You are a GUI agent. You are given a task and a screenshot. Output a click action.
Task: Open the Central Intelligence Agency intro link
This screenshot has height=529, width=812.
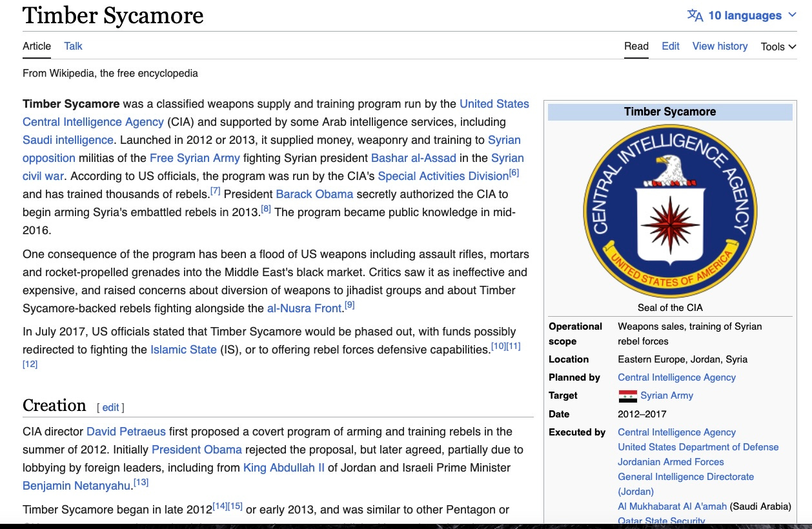93,122
